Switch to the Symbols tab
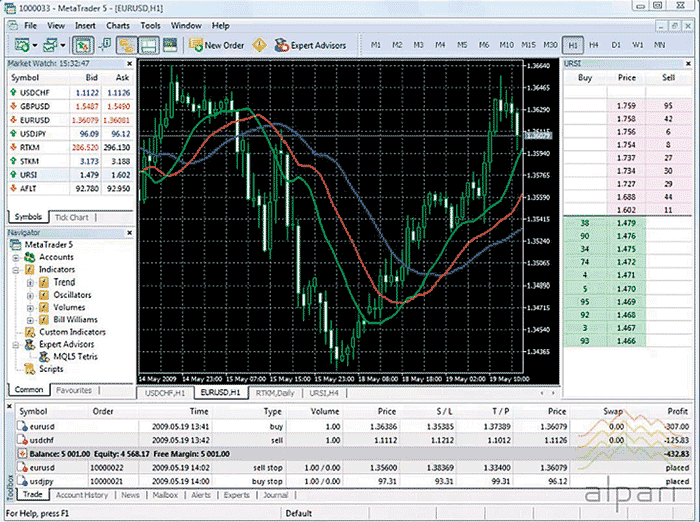 pos(28,217)
